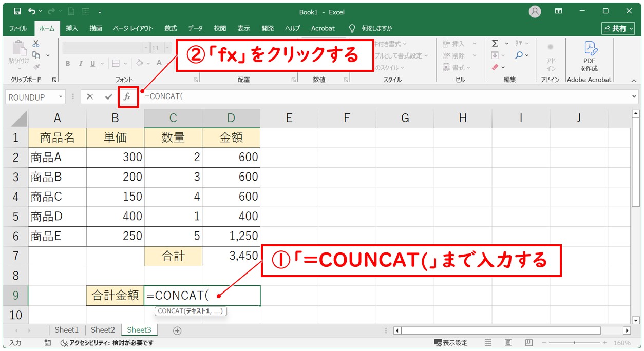Click the Normal view grid icon
This screenshot has width=644, height=351.
point(487,342)
